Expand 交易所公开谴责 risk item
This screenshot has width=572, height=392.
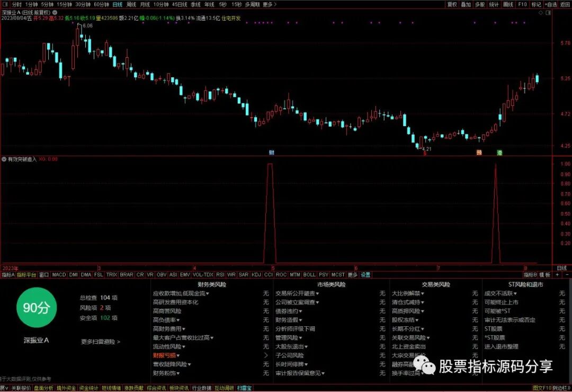coord(297,293)
